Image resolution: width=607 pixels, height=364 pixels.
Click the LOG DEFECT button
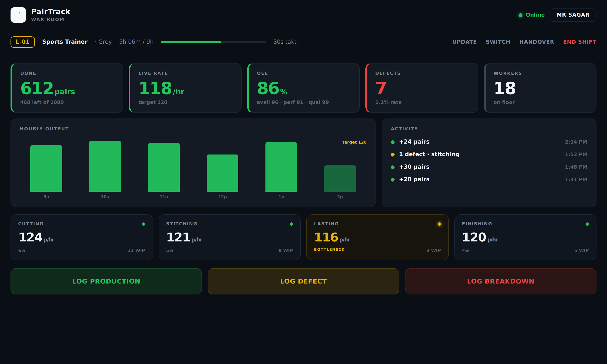pyautogui.click(x=303, y=281)
